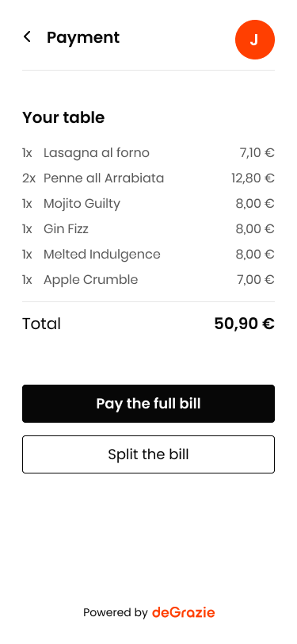Click the Powered by text
Screen dimensions: 297x644
tap(116, 613)
